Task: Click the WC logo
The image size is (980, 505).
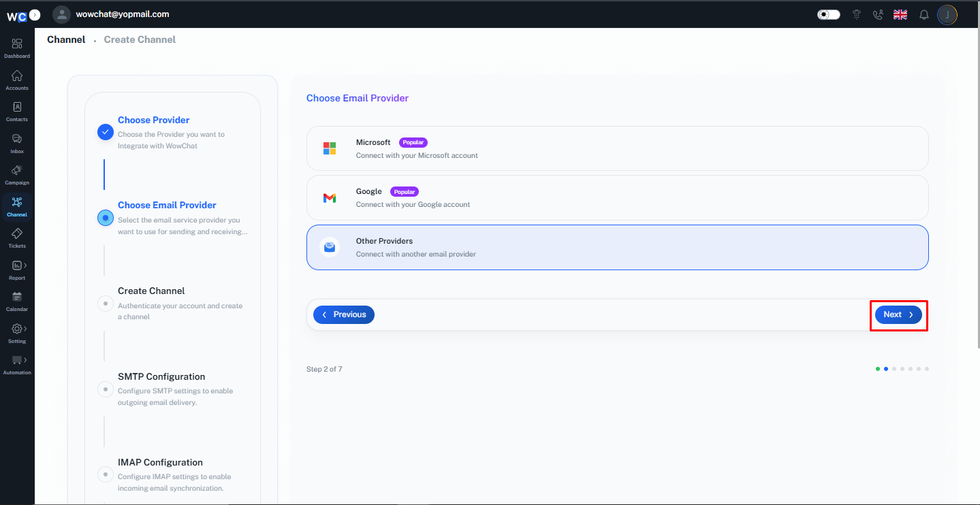Action: tap(16, 16)
